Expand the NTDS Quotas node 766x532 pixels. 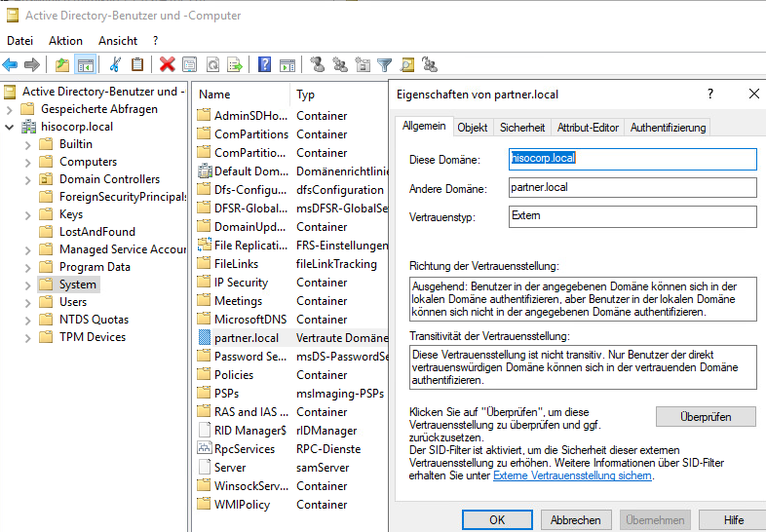pyautogui.click(x=27, y=320)
